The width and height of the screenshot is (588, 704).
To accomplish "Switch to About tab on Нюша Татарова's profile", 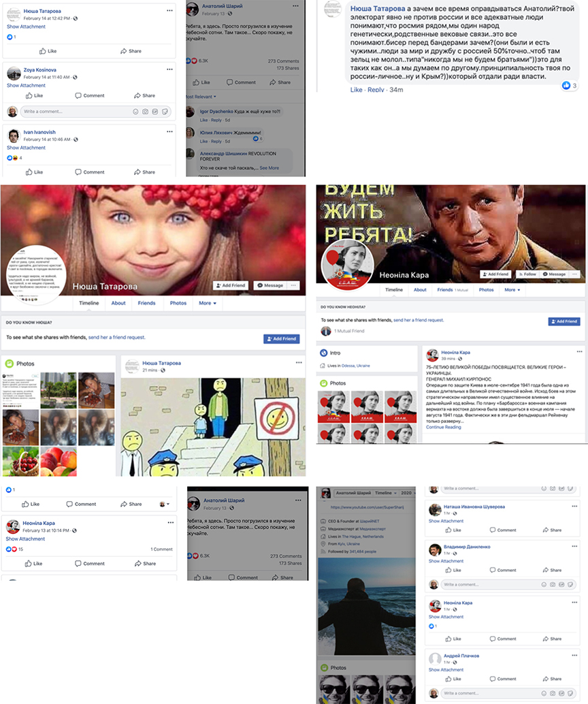I will pos(118,303).
